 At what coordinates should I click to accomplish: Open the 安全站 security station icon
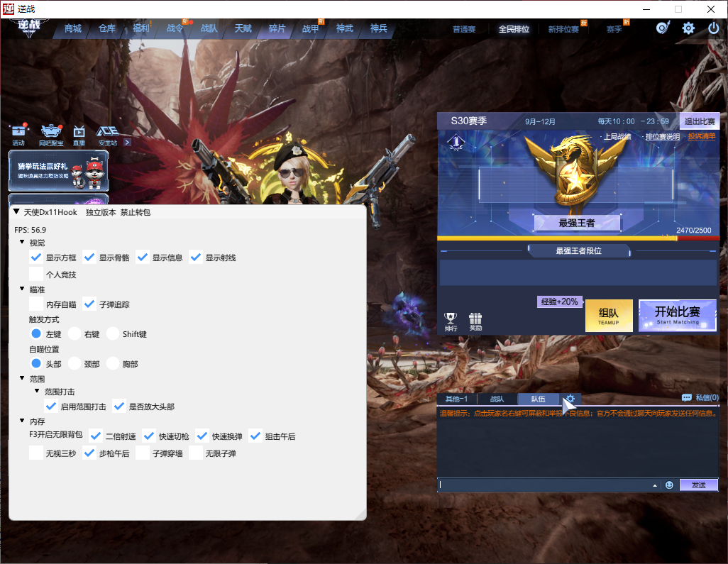107,133
